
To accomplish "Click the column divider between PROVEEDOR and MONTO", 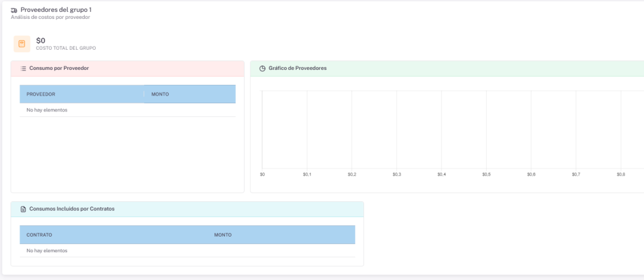I will pyautogui.click(x=144, y=94).
